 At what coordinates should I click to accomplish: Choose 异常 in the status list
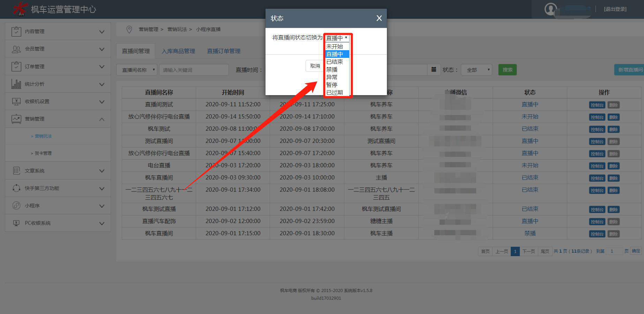tap(337, 77)
